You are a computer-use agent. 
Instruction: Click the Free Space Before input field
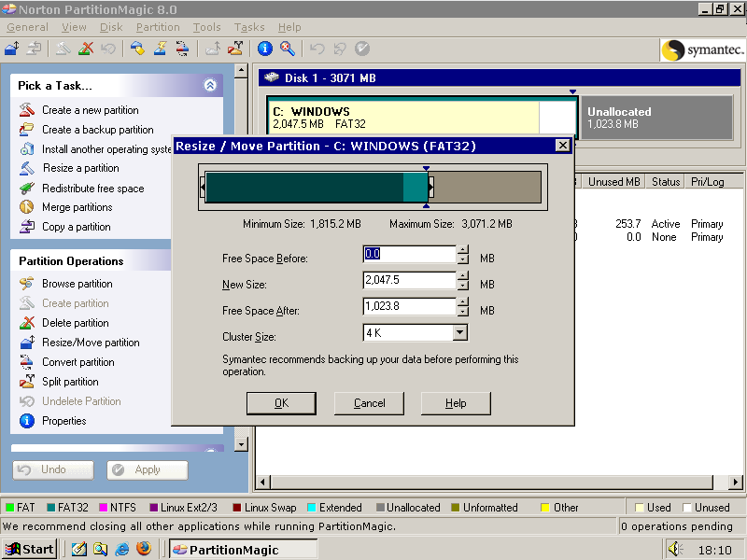tap(410, 254)
